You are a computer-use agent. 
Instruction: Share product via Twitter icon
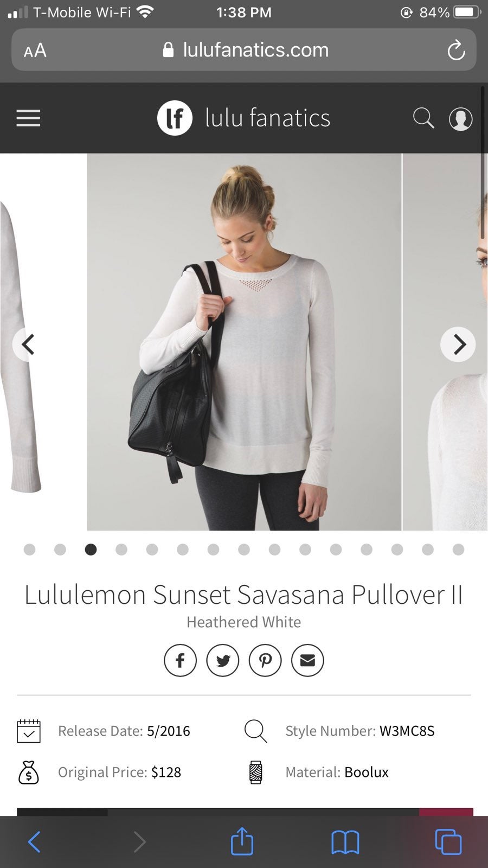tap(223, 660)
